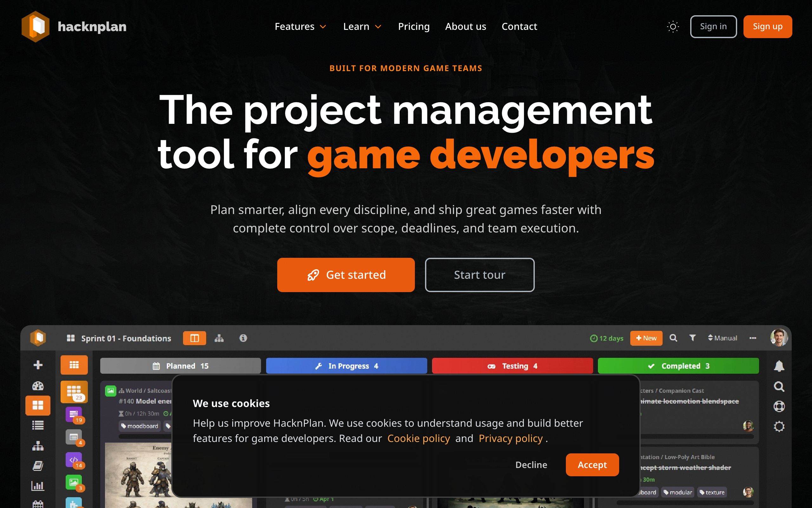Click the hacknplan hexagon logo
Image resolution: width=812 pixels, height=508 pixels.
point(36,27)
